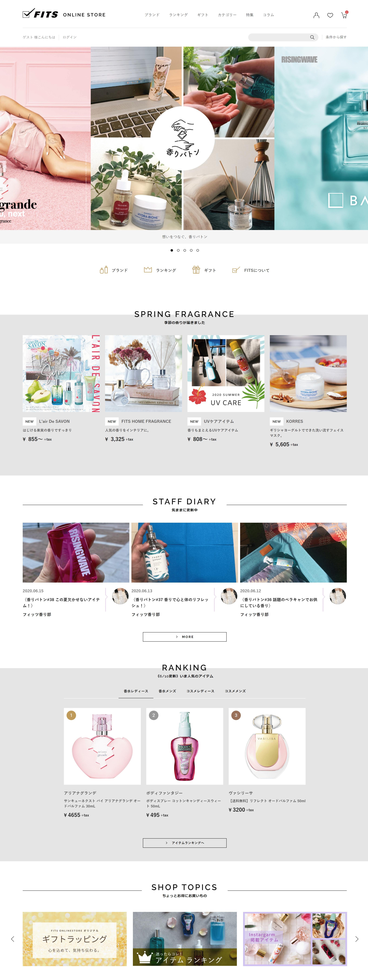368x980 pixels.
Task: Show previous Shop Topics slide with left arrow
Action: tap(13, 939)
